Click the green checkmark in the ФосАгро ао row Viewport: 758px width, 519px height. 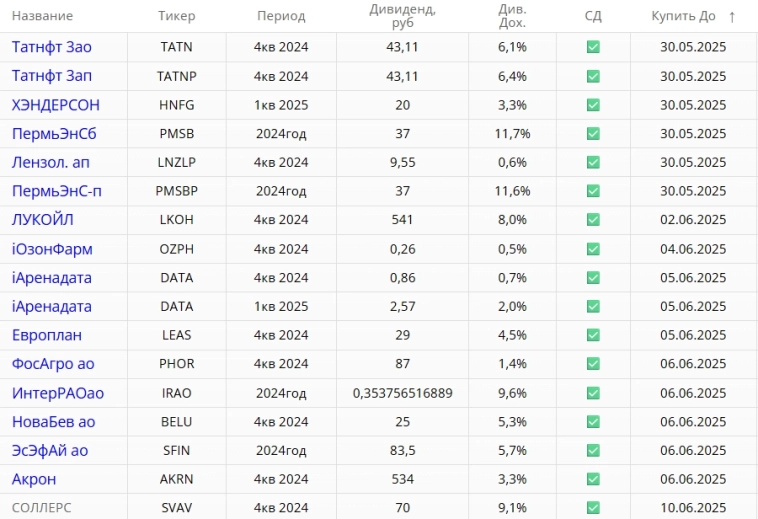click(x=593, y=364)
